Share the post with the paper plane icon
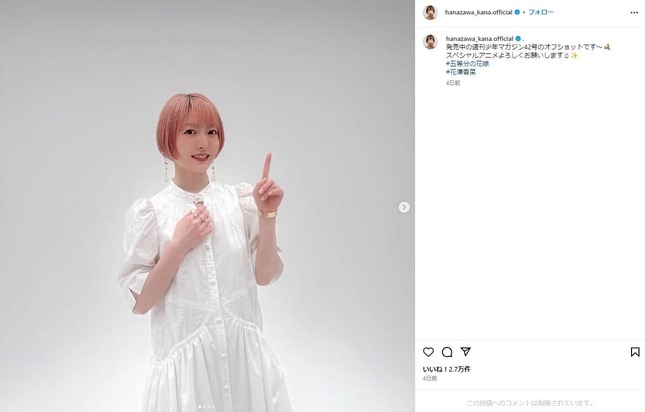The image size is (645, 412). [x=465, y=352]
